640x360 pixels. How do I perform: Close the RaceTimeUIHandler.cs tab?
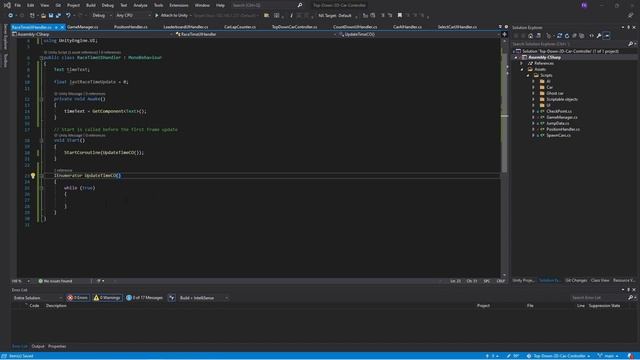pos(62,27)
